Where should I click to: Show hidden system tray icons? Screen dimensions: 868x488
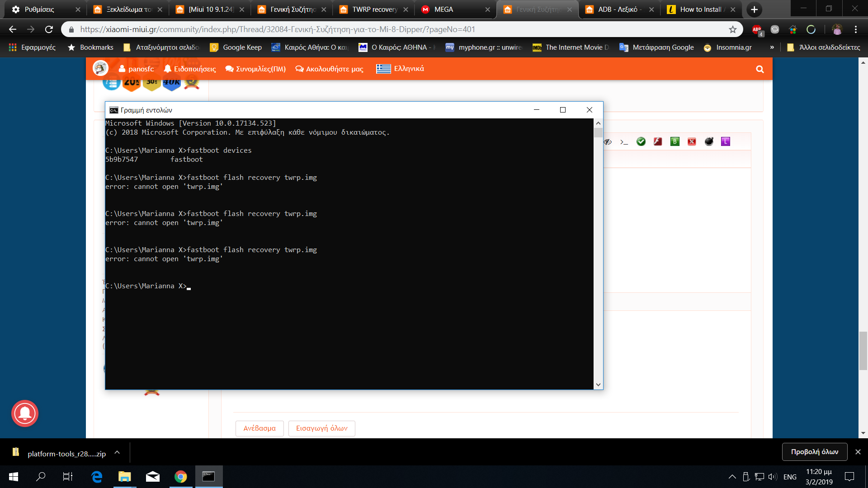(732, 477)
